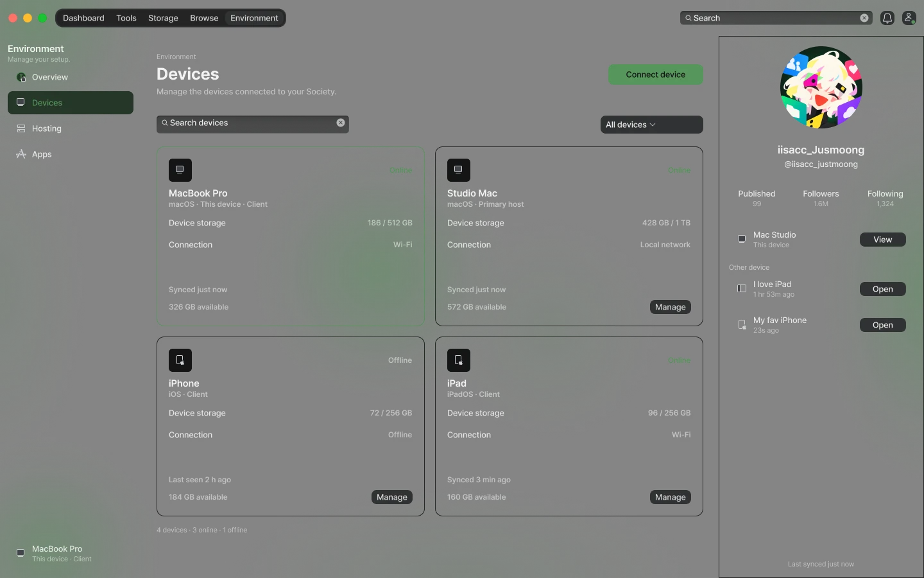Click the MacBook Pro icon at sidebar bottom
Screen dimensions: 924x578
(21, 553)
